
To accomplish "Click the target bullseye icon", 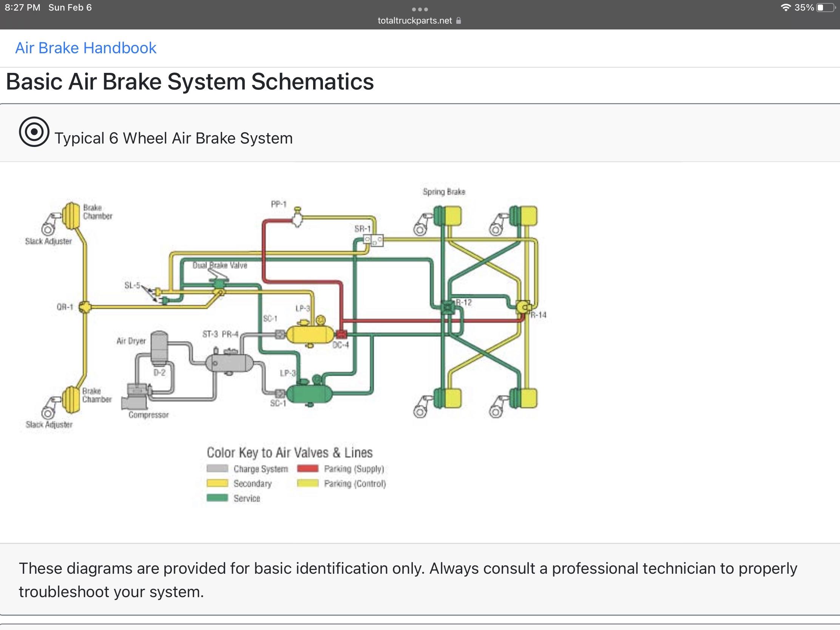I will click(34, 132).
